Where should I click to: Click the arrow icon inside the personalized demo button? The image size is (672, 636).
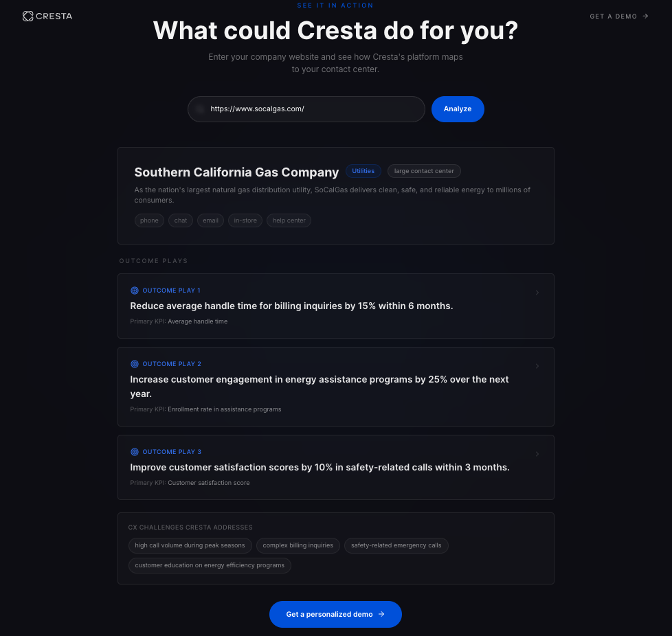tap(381, 615)
